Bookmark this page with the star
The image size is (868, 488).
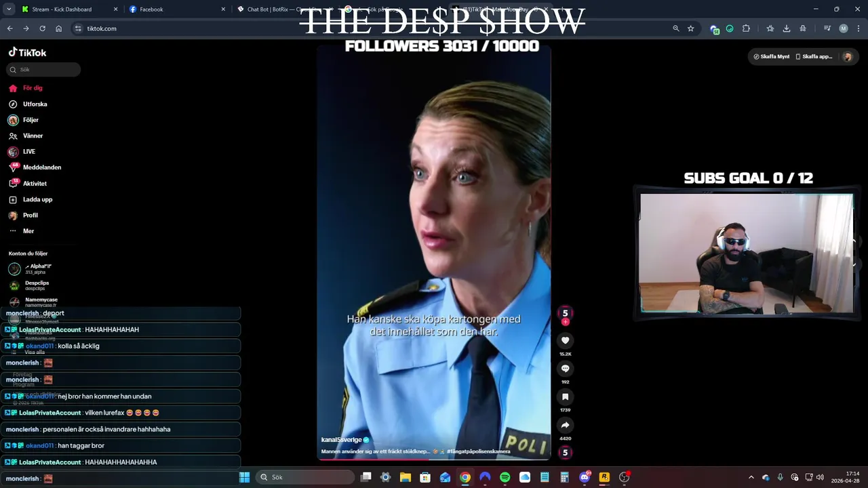pos(690,28)
